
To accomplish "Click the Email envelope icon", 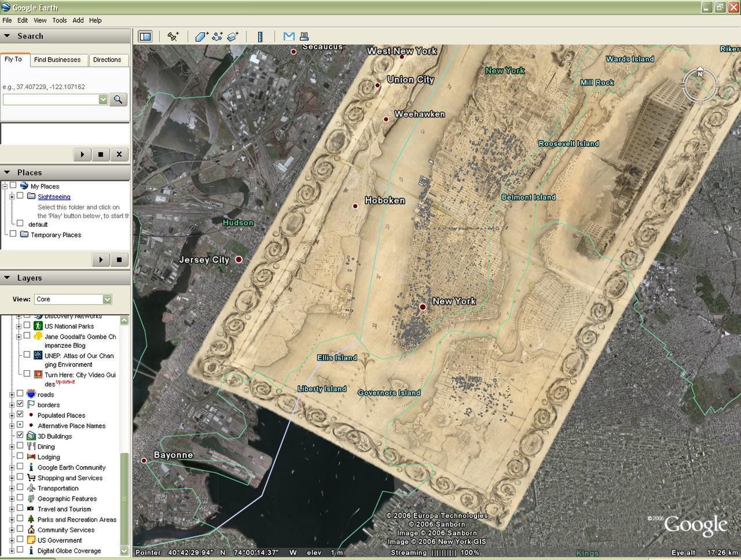I will point(289,36).
